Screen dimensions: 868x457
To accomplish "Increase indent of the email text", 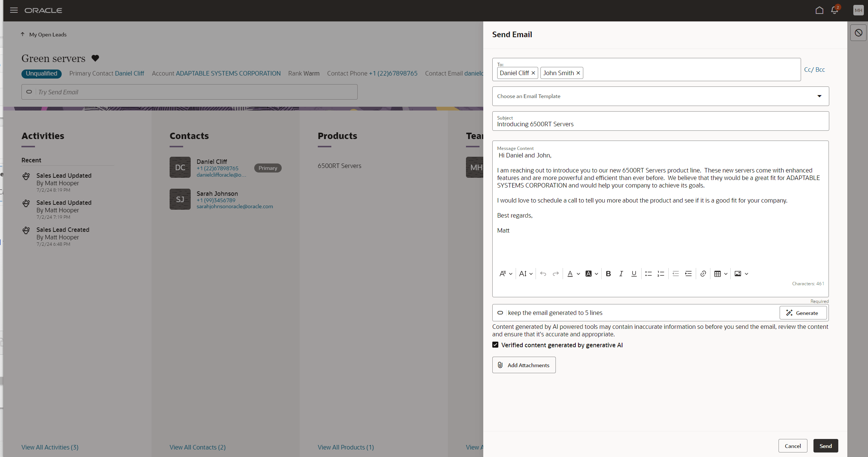I will click(x=688, y=274).
